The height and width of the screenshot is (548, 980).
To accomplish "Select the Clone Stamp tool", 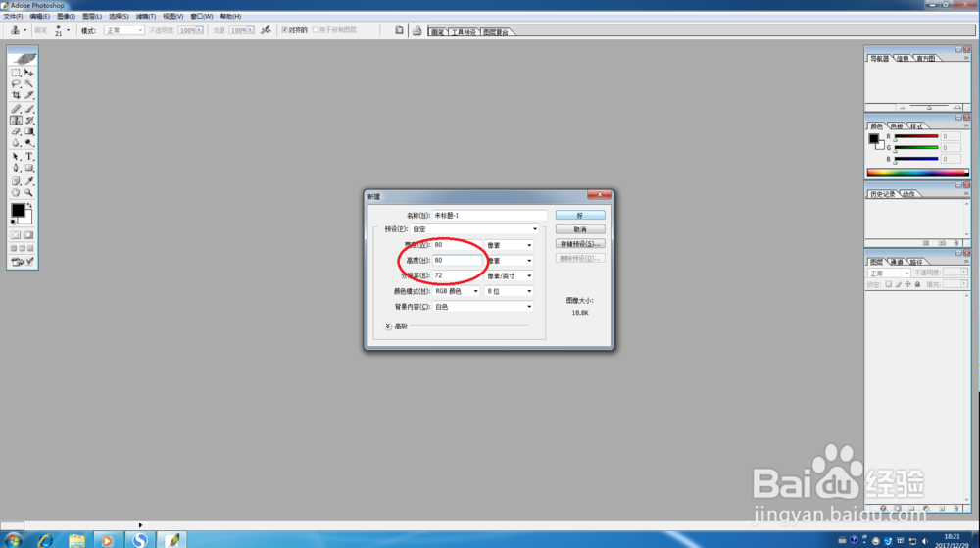I will pos(16,120).
